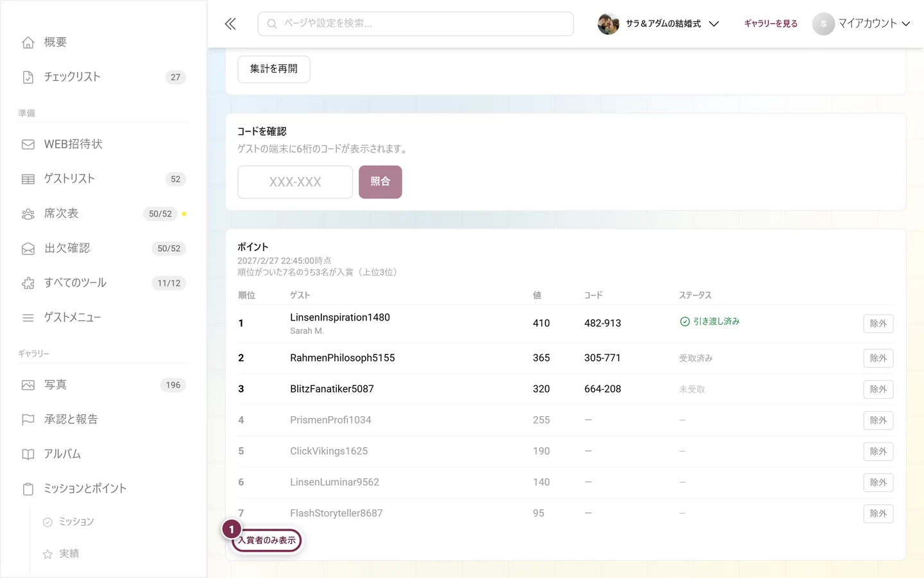Open the チェックリスト menu item

tap(103, 77)
